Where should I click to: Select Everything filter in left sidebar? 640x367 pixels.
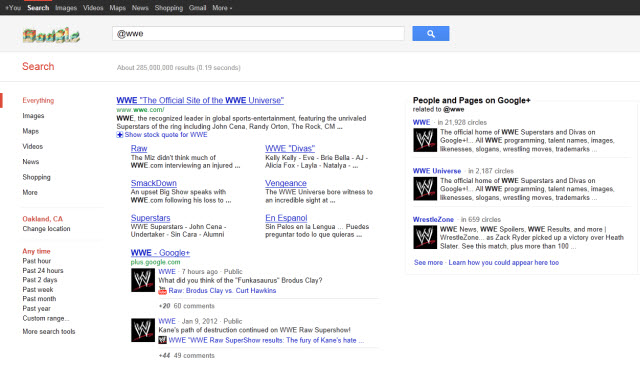(x=38, y=100)
